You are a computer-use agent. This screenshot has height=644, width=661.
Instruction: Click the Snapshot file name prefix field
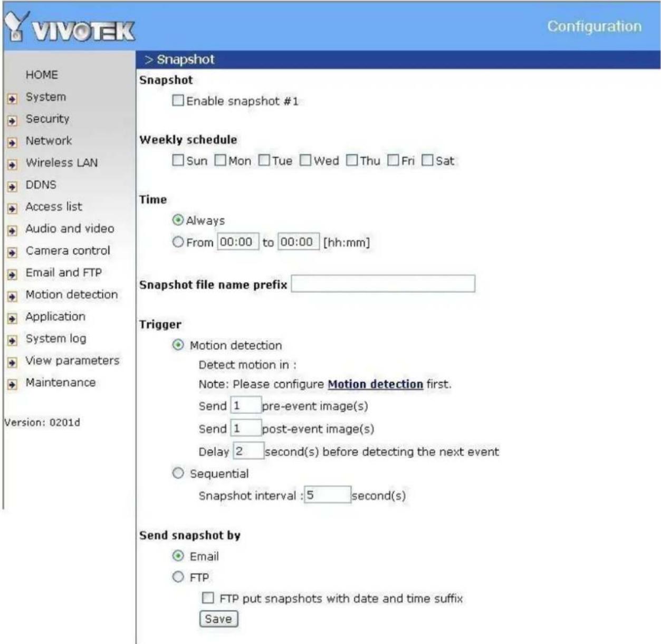point(383,284)
